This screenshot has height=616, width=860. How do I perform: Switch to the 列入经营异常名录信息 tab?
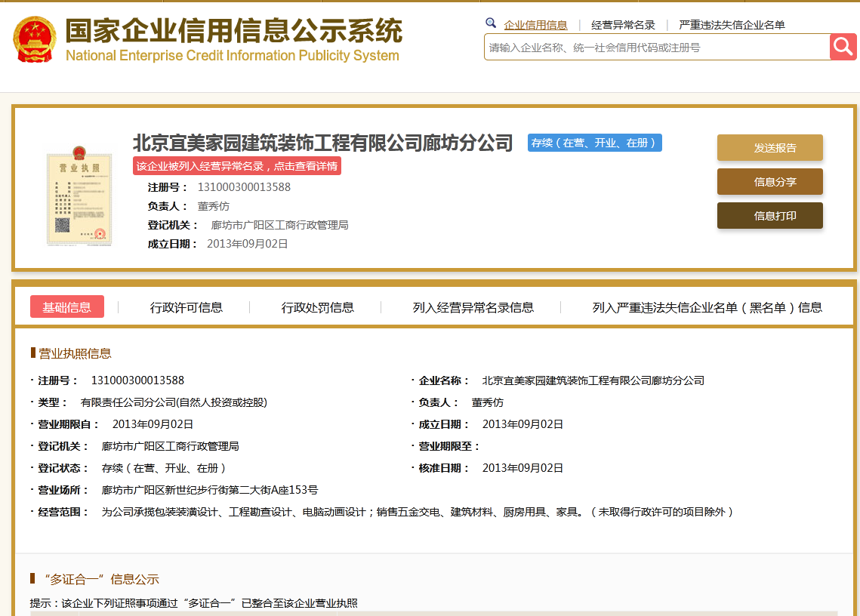pyautogui.click(x=473, y=307)
